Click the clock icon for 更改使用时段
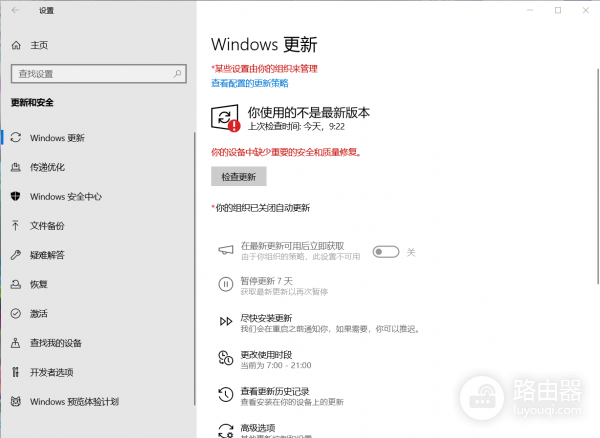The width and height of the screenshot is (600, 438). pos(226,358)
